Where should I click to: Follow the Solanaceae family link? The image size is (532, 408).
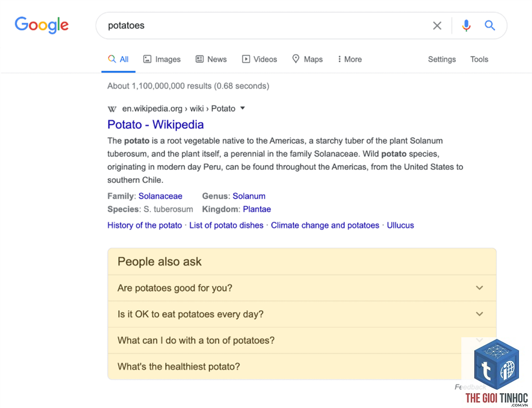tap(160, 196)
